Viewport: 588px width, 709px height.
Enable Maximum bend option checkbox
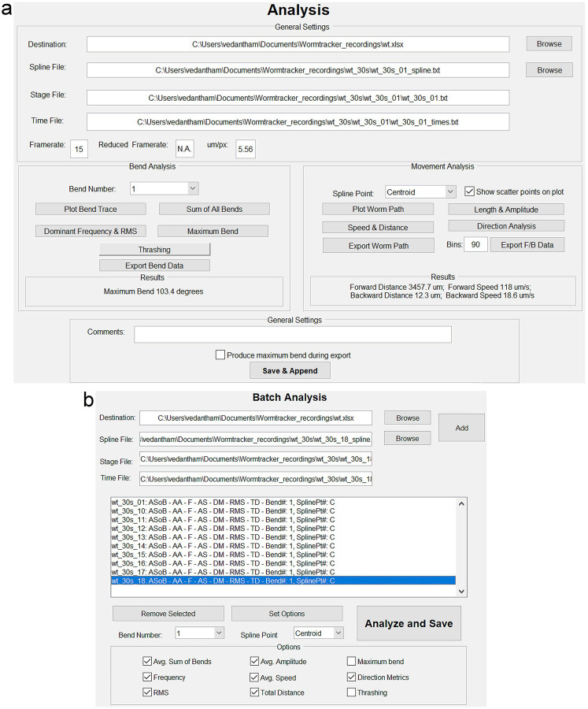point(351,661)
